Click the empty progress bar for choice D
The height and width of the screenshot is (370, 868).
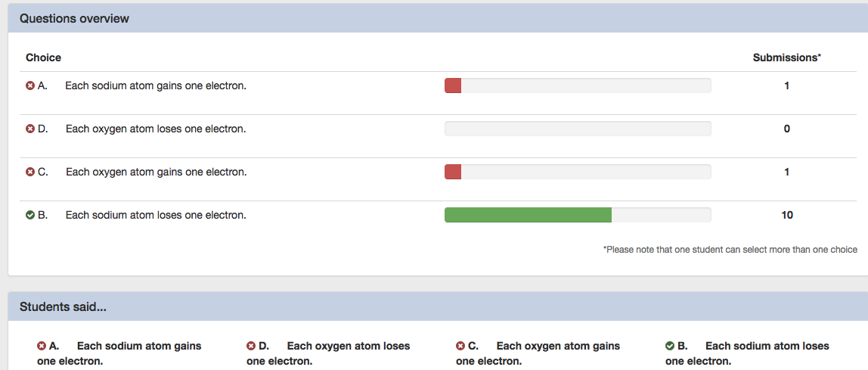pyautogui.click(x=578, y=129)
